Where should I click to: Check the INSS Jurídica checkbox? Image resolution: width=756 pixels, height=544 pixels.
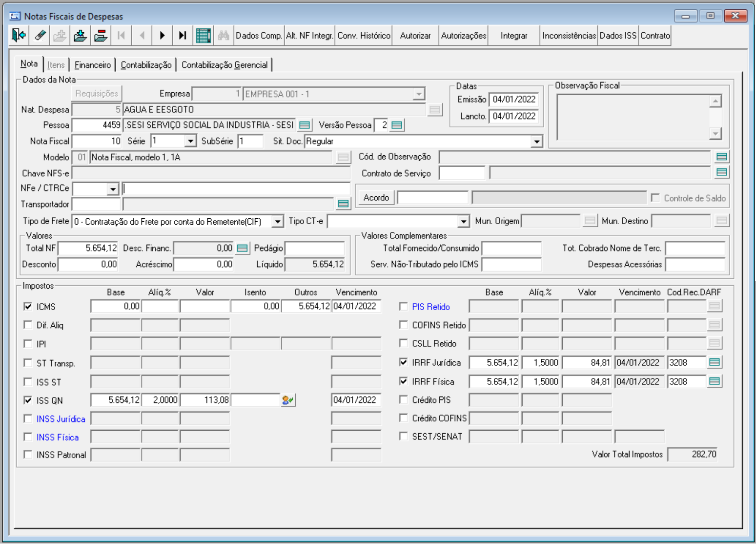point(28,419)
